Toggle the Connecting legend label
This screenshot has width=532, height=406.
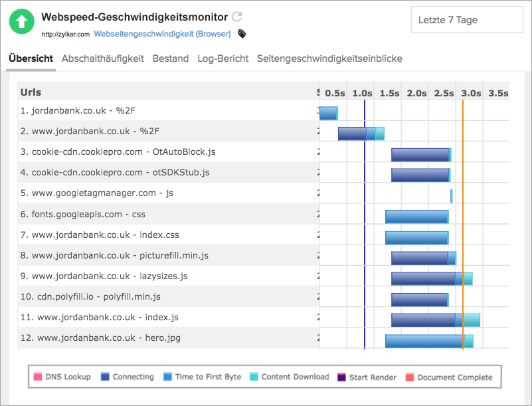(133, 377)
